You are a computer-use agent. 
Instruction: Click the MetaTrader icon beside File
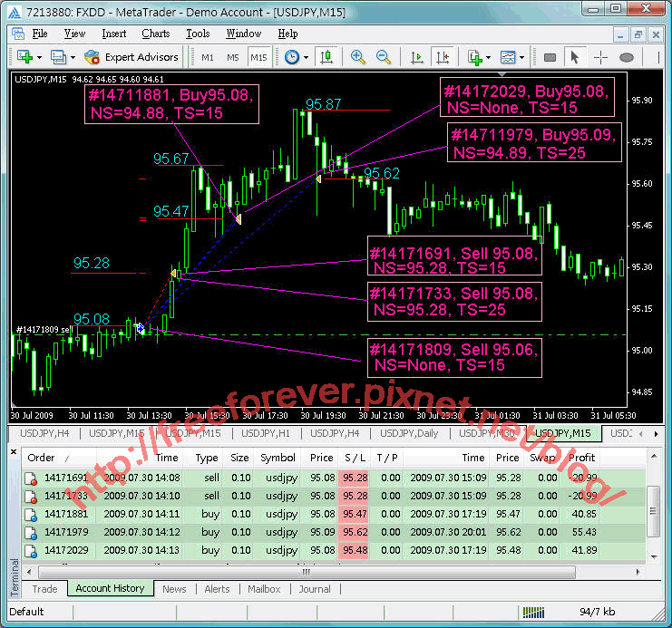pos(18,34)
